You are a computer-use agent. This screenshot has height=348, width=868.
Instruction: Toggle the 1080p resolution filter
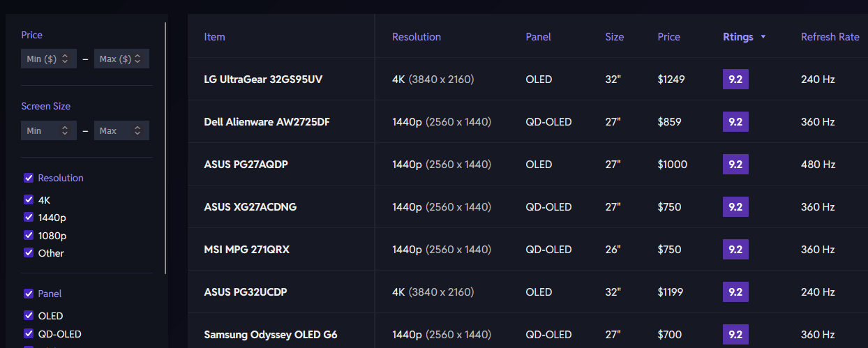pos(29,235)
